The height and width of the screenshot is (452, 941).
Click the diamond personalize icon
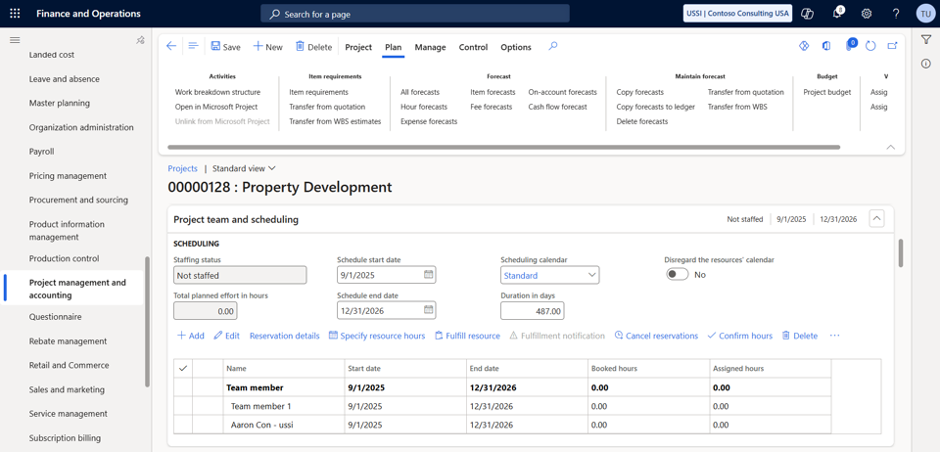pos(804,46)
